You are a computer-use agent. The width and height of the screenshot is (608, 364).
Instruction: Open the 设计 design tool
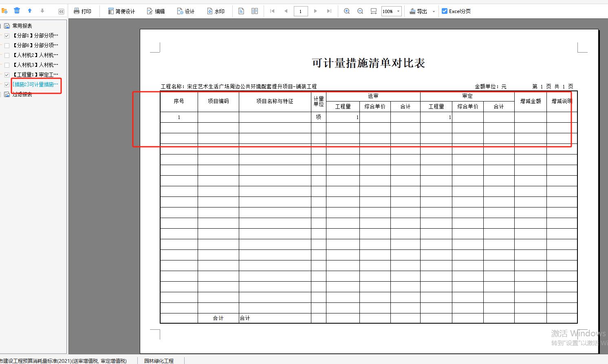pos(186,11)
